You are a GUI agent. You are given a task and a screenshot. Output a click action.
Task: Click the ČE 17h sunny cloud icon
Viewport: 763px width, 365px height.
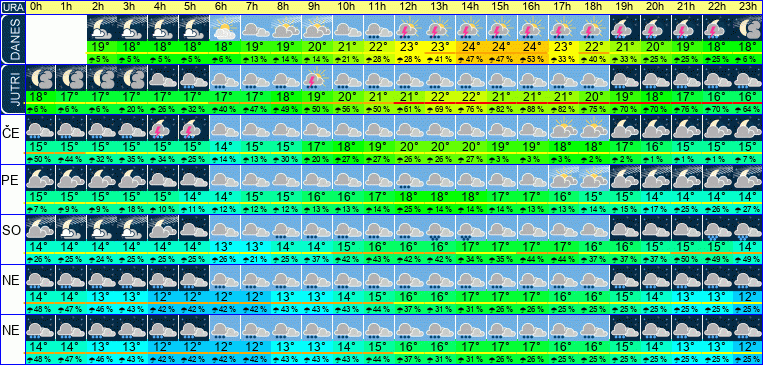pos(564,128)
